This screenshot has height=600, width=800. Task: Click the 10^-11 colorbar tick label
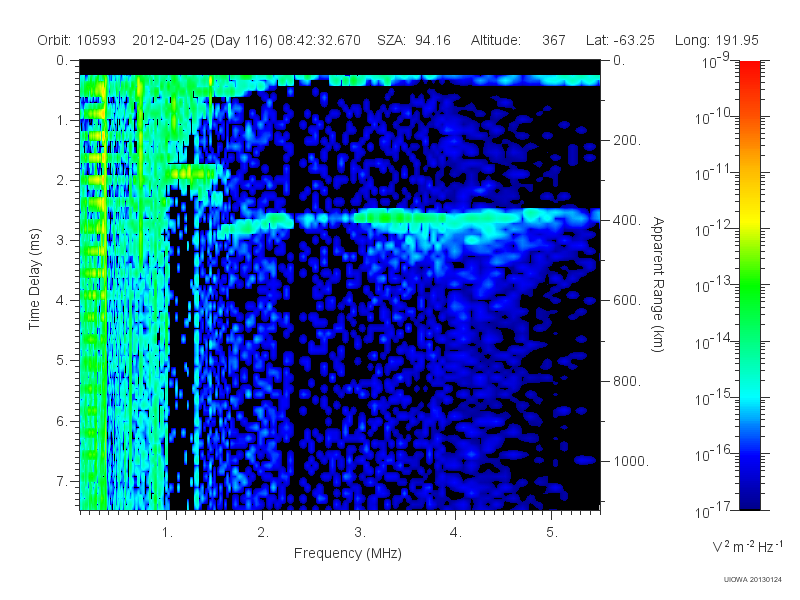click(713, 173)
